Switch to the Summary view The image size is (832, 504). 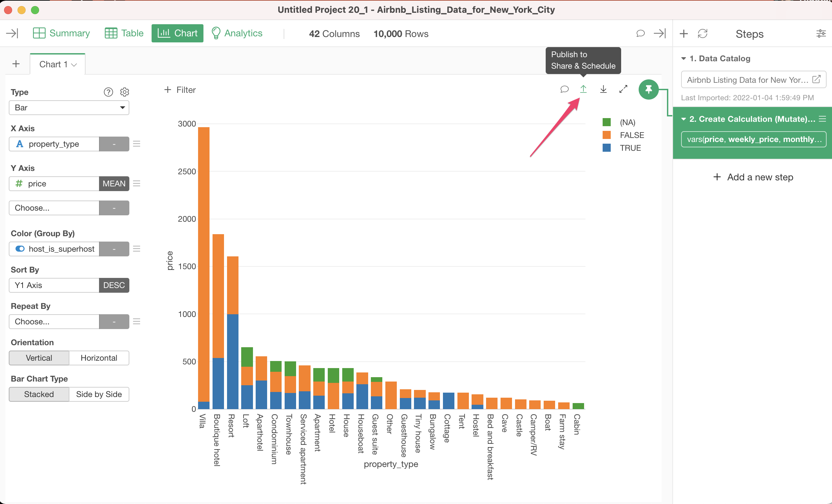pyautogui.click(x=61, y=33)
